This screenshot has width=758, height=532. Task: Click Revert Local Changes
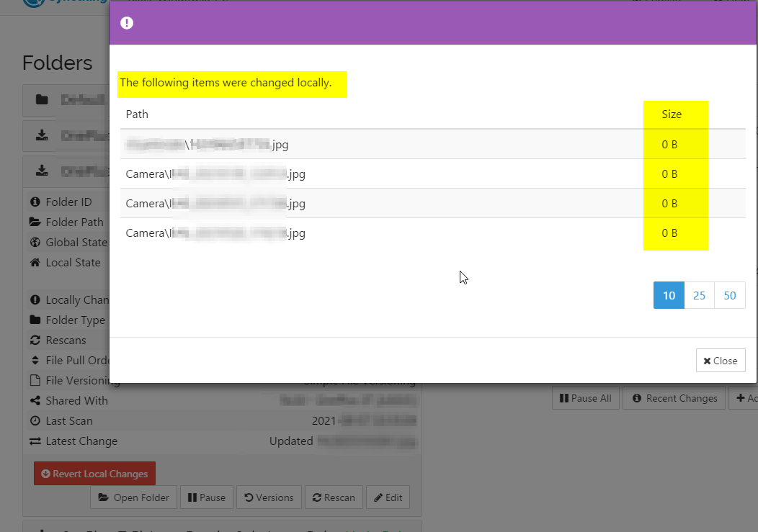pyautogui.click(x=94, y=473)
